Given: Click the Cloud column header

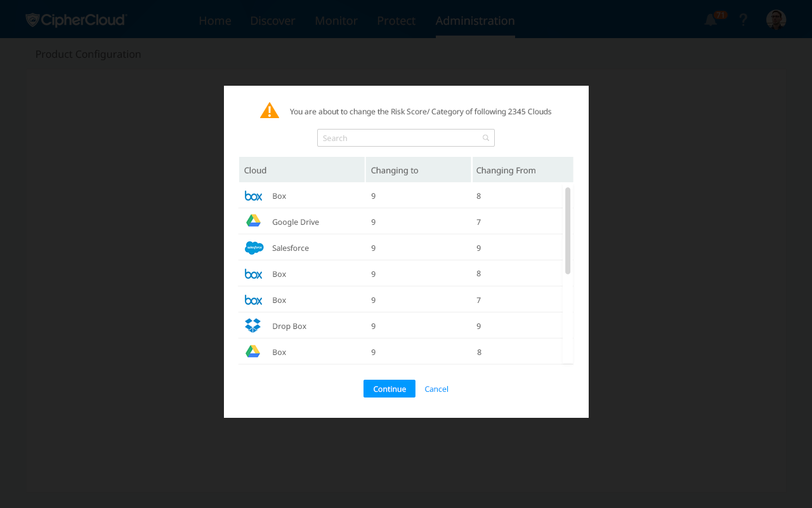Looking at the screenshot, I should point(302,170).
